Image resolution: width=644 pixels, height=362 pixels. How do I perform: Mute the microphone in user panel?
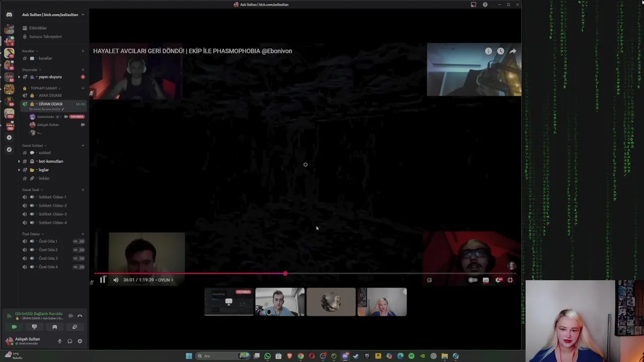pyautogui.click(x=59, y=341)
